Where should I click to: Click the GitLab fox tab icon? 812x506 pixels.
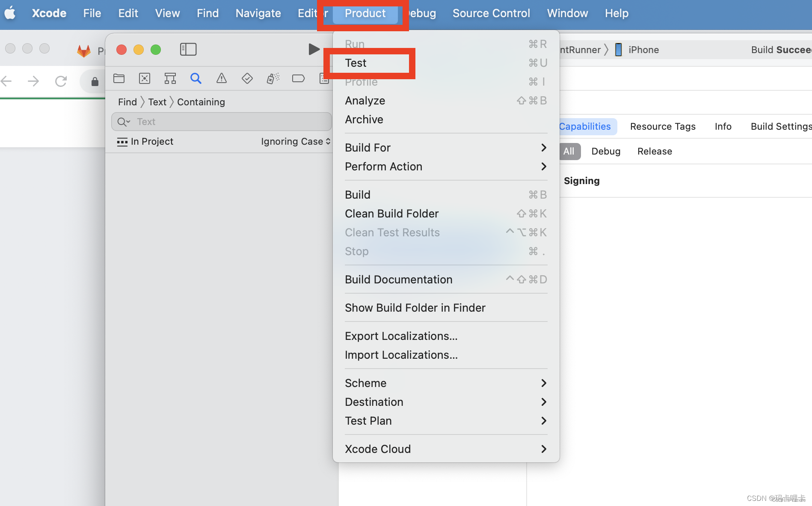point(84,51)
